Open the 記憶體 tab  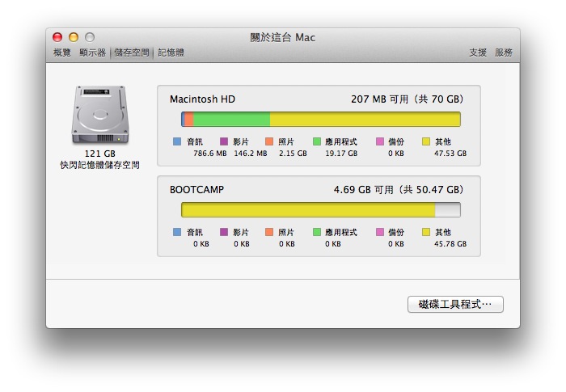[x=171, y=53]
